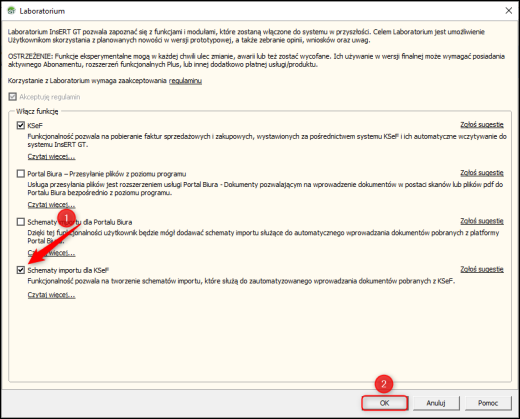
Task: Select 'Schematy importu dla KSeF' label
Action: coord(68,270)
